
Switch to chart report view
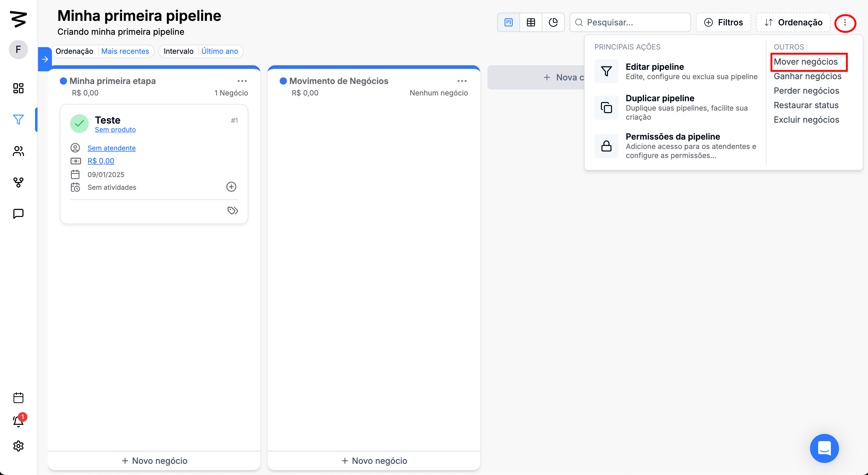coord(553,22)
